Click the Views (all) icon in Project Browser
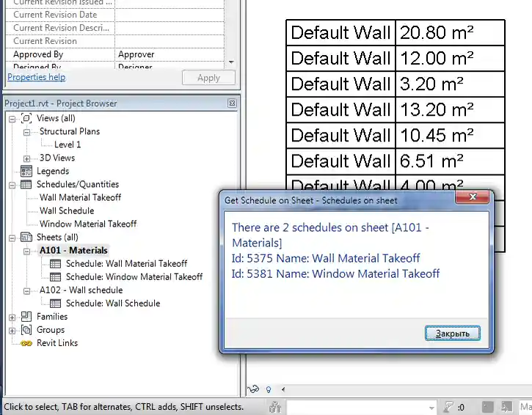The image size is (532, 415). coord(26,118)
